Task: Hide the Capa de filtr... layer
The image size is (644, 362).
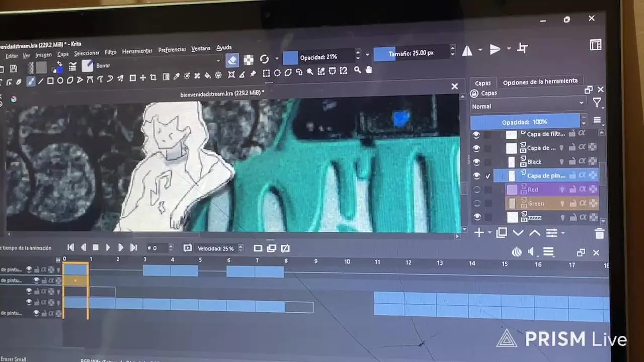Action: 476,134
